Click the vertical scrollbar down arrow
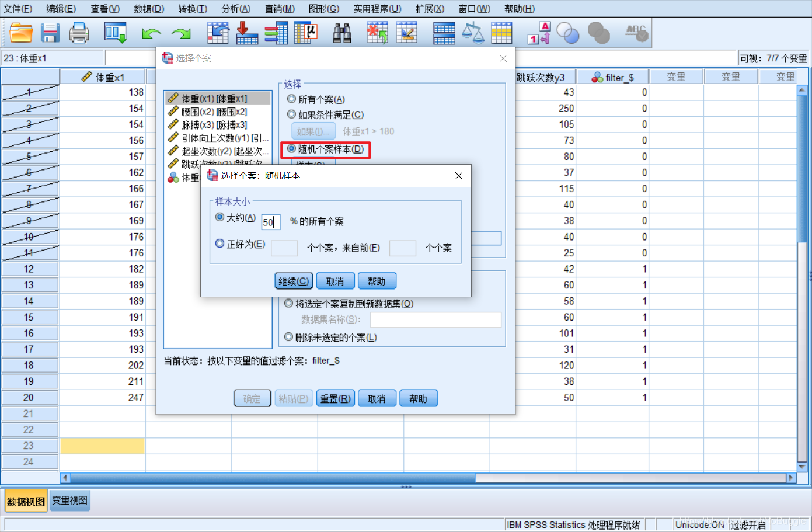This screenshot has height=532, width=812. (x=802, y=467)
